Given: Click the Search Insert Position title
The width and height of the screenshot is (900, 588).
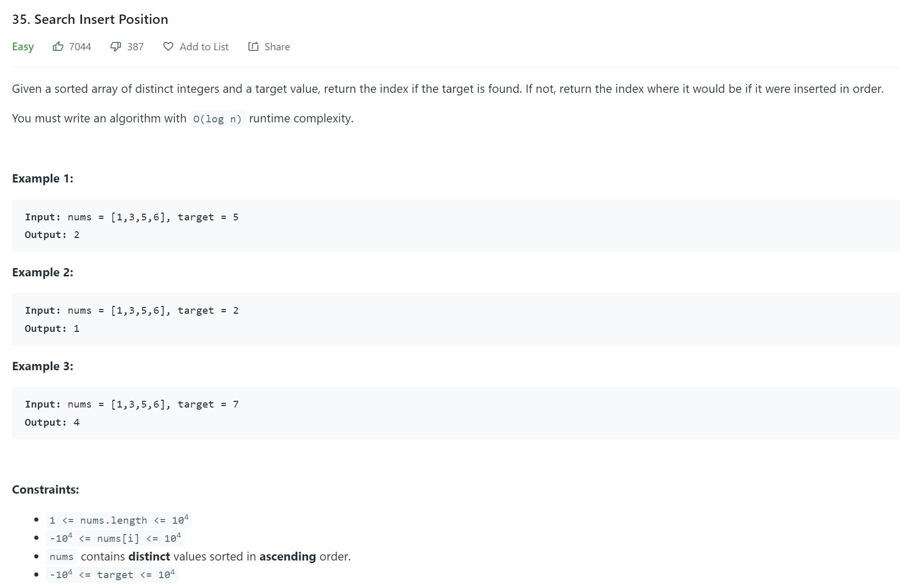Looking at the screenshot, I should coord(90,19).
